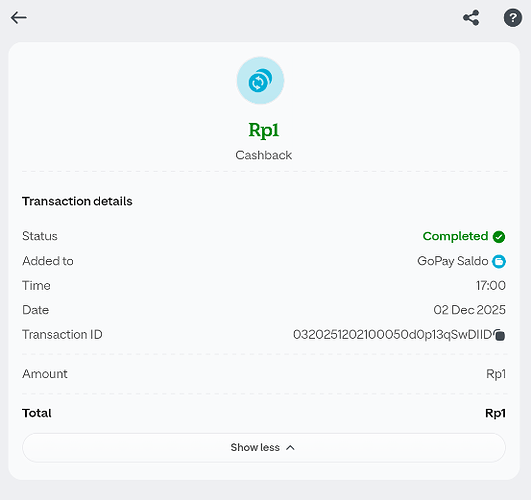Click the GoPay Saldo wallet icon
This screenshot has height=500, width=531.
tap(499, 261)
